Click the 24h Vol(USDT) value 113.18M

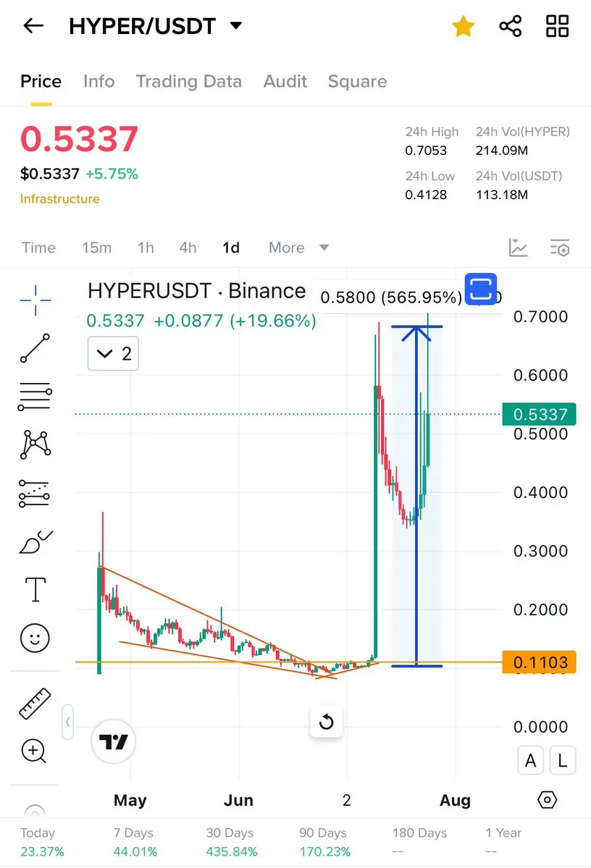tap(502, 195)
